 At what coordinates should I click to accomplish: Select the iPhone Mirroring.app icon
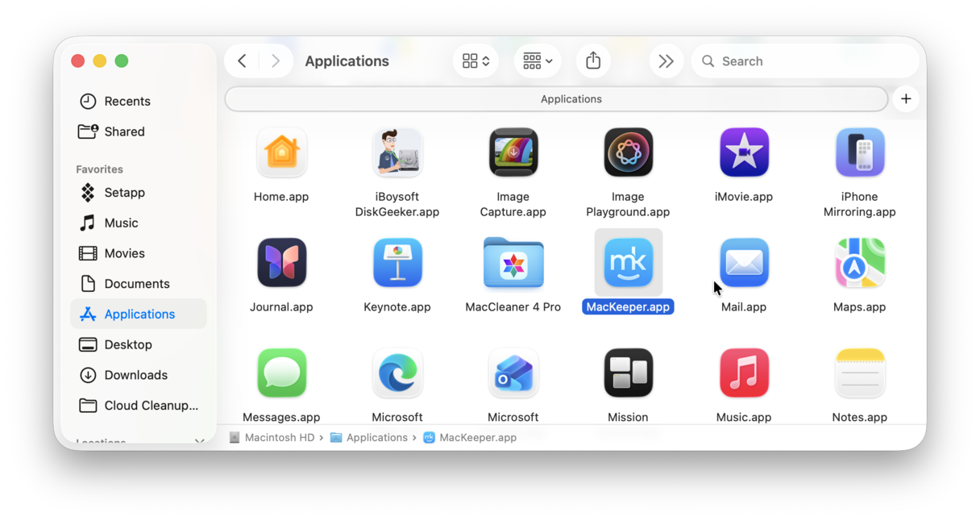[860, 152]
